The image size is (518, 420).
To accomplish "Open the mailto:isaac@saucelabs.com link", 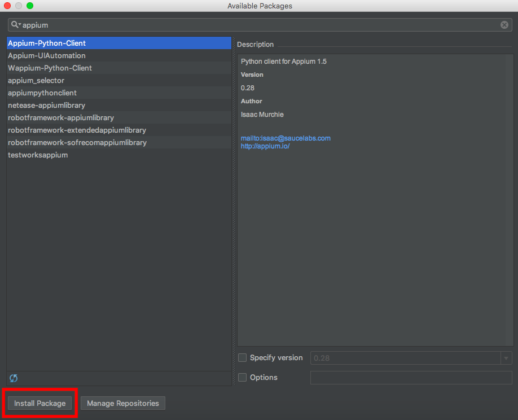I will 286,137.
